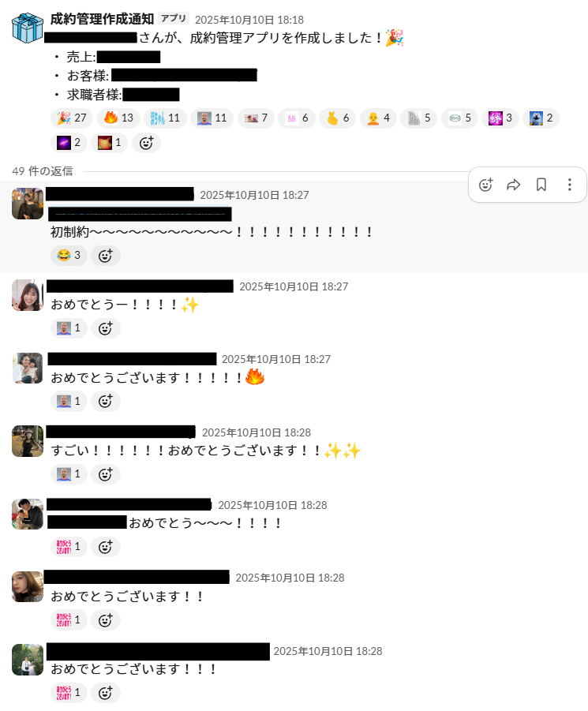Click the purple 絆 reaction with 3
This screenshot has width=588, height=711.
click(x=500, y=118)
